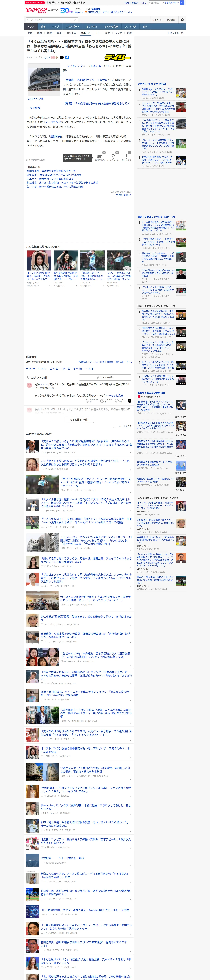210x980 pixels.
Task: Open トピックス一覧 link
Action: [175, 33]
